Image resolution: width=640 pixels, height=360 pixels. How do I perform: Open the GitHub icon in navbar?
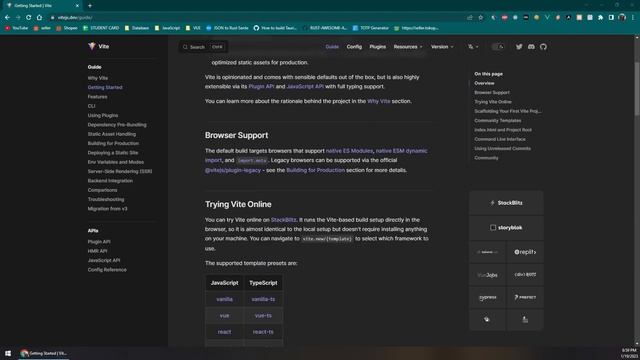point(543,47)
